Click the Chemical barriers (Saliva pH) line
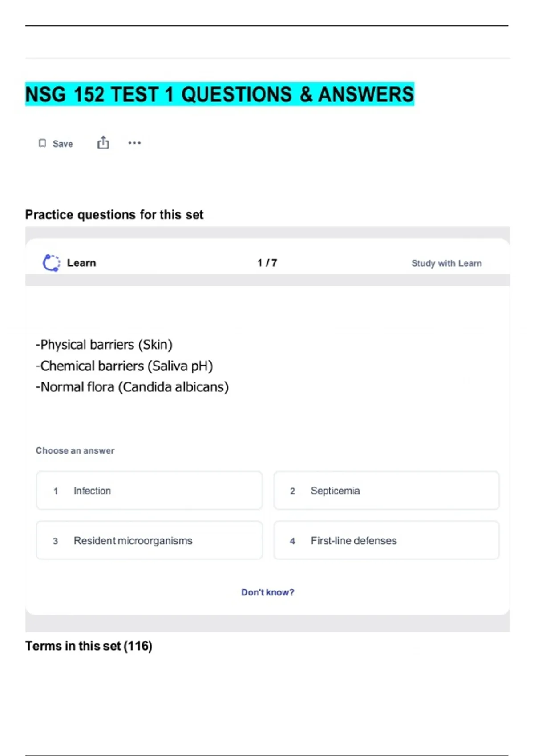534x756 pixels. (x=125, y=366)
